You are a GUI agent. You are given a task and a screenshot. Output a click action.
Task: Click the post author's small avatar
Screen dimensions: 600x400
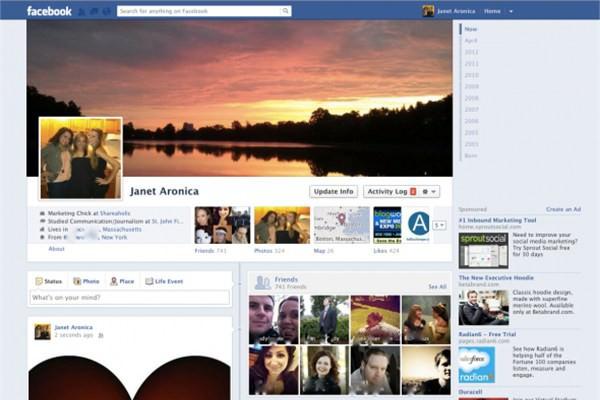42,332
